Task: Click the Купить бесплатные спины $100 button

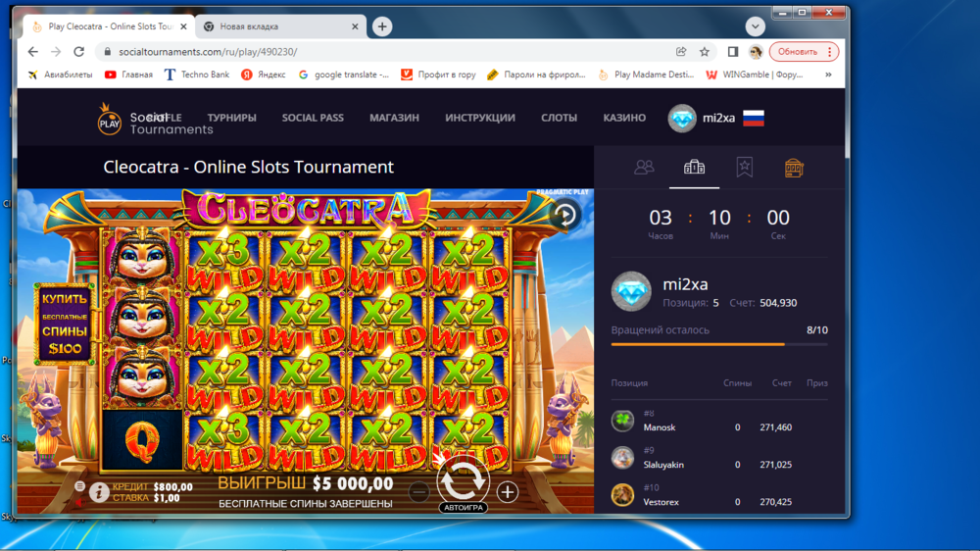Action: [65, 323]
